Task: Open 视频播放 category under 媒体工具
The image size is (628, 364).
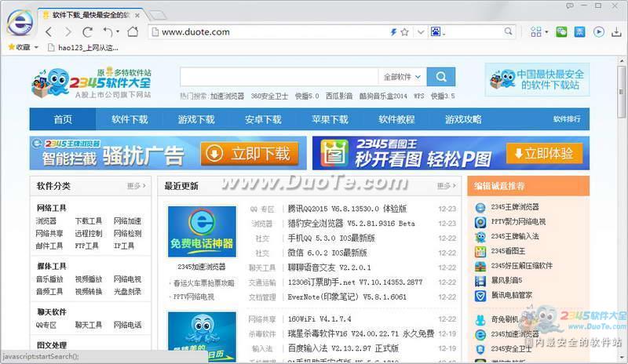Action: tap(89, 279)
